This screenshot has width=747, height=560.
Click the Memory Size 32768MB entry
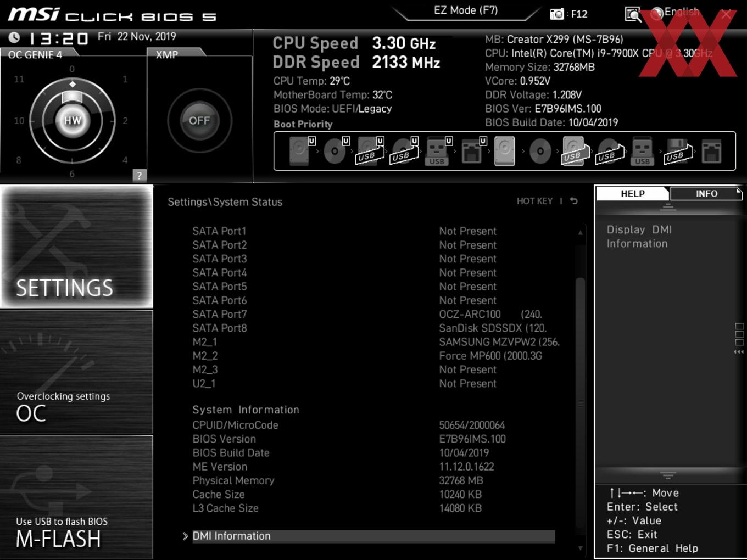point(540,67)
